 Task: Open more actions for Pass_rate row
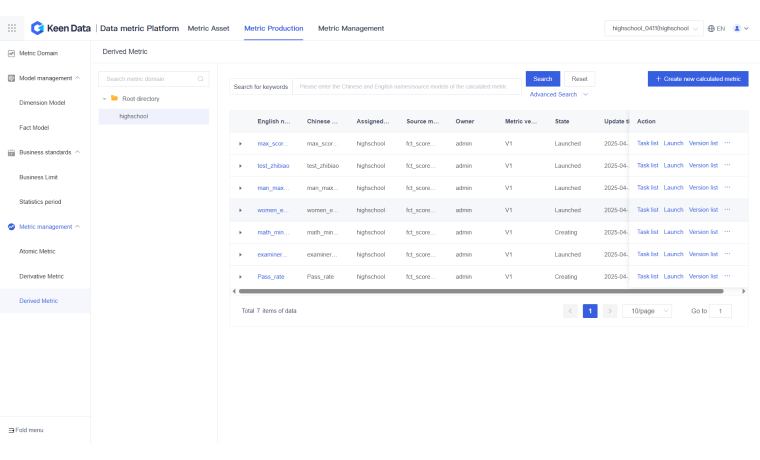pyautogui.click(x=727, y=276)
